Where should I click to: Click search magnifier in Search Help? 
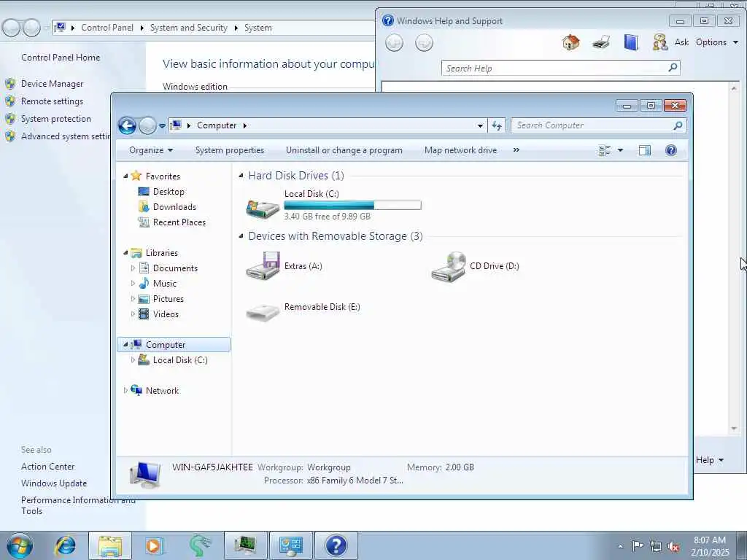click(x=673, y=68)
